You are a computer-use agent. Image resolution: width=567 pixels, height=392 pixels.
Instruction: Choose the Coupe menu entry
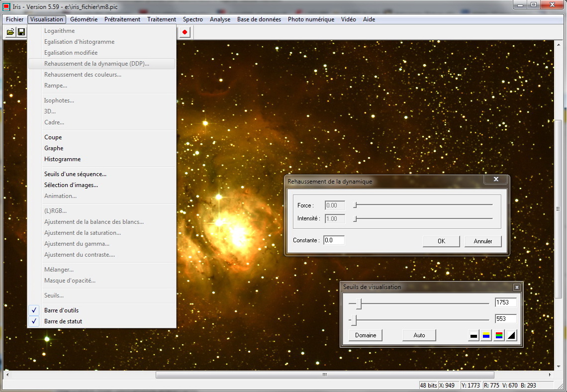[102, 137]
